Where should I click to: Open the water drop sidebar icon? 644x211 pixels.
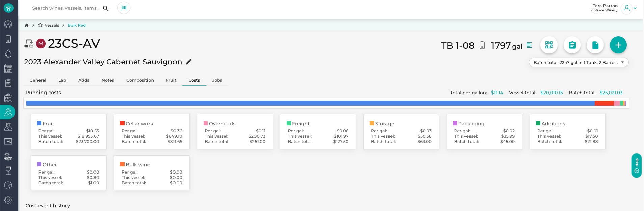point(8,54)
